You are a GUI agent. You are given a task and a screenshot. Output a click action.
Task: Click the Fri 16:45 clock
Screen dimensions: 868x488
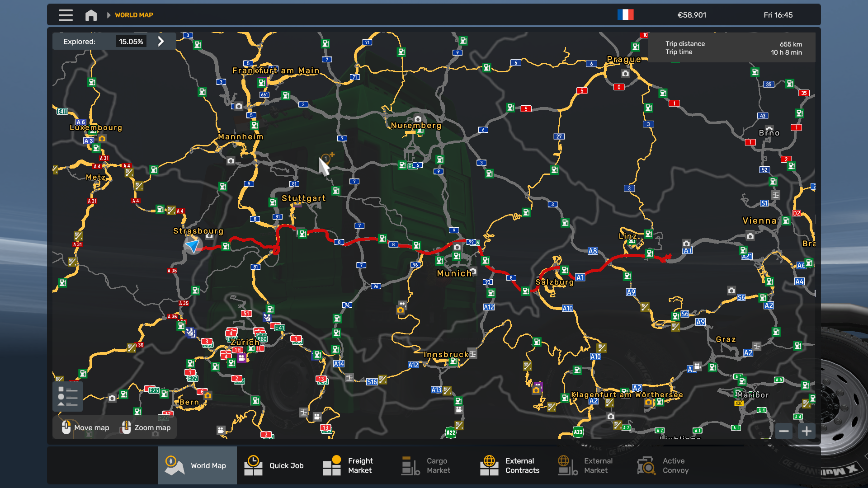pos(778,15)
